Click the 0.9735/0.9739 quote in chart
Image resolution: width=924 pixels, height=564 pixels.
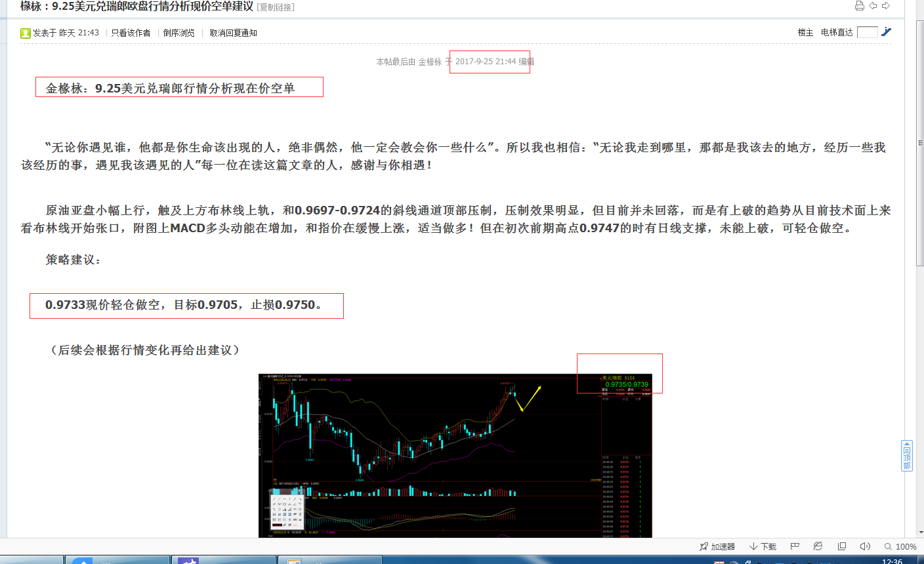(627, 384)
